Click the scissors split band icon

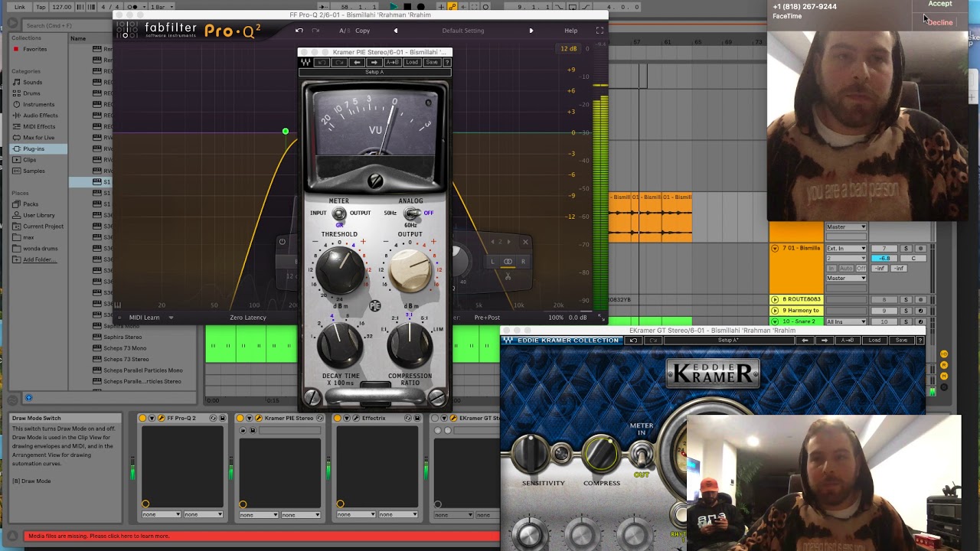click(x=508, y=276)
